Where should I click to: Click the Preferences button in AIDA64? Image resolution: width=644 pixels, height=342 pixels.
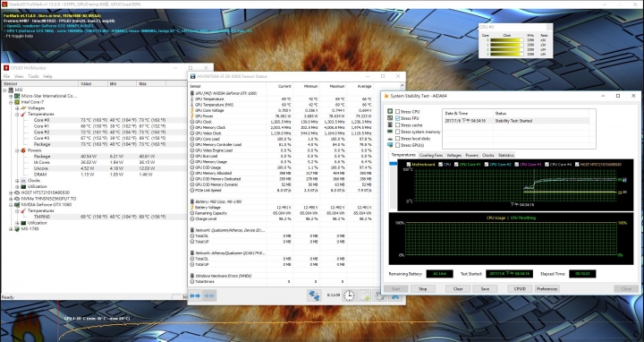[547, 288]
